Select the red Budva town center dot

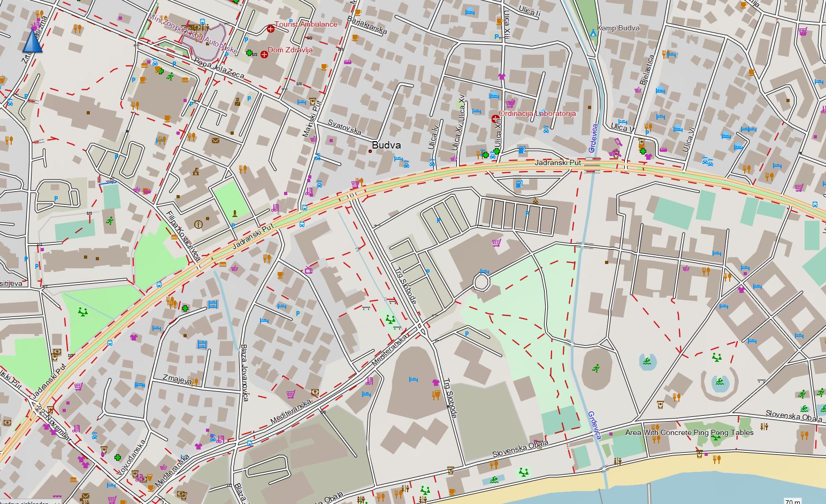click(x=370, y=151)
